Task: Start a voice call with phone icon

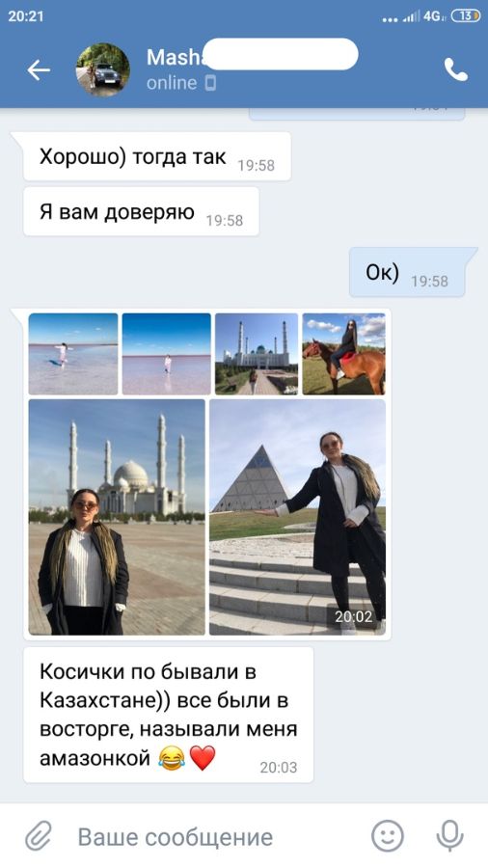Action: click(456, 69)
